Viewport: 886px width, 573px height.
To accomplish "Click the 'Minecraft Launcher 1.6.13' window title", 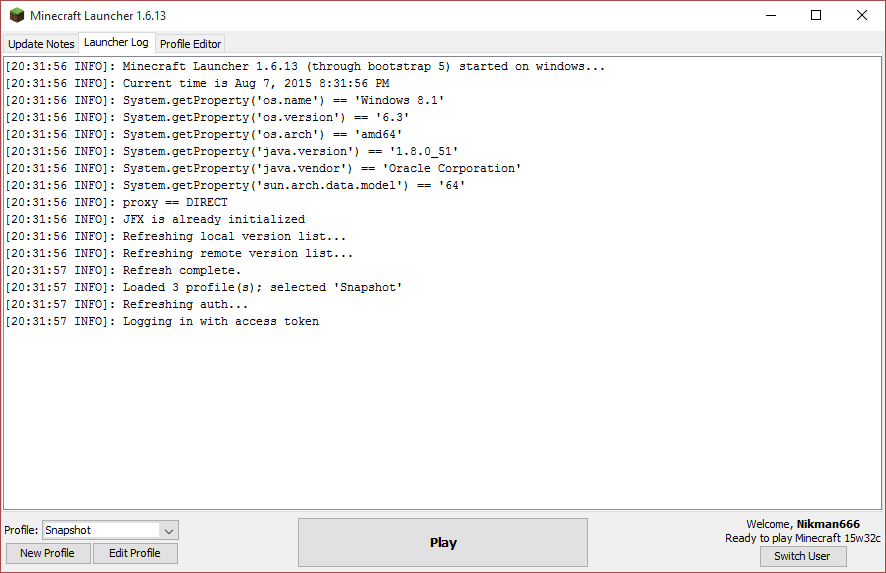I will [98, 15].
